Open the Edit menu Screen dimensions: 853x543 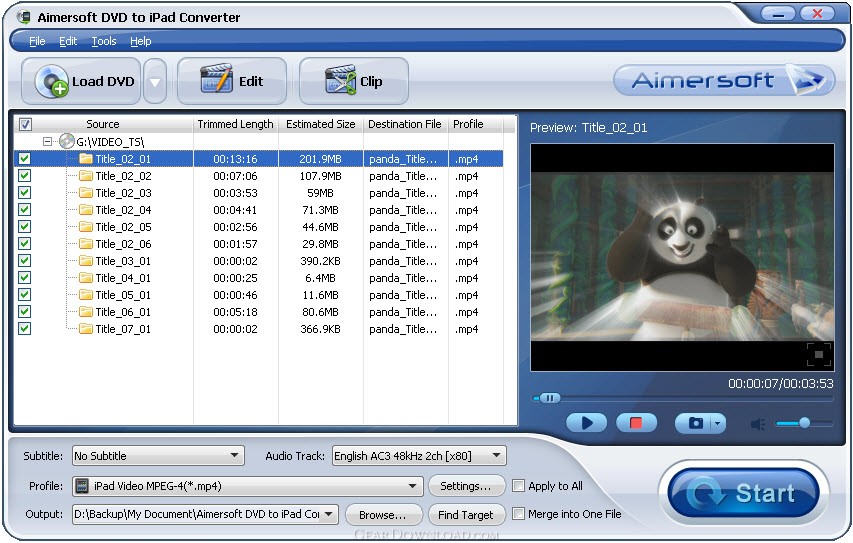point(68,41)
